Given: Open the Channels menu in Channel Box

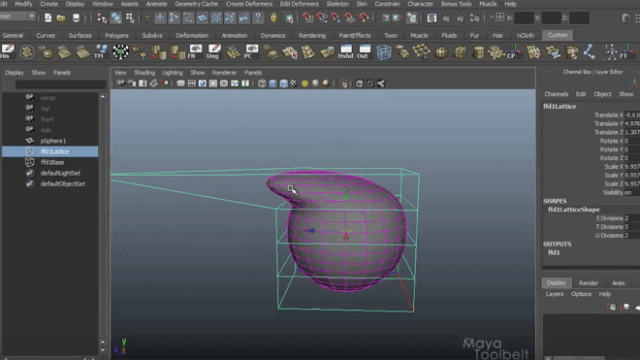Looking at the screenshot, I should click(556, 94).
